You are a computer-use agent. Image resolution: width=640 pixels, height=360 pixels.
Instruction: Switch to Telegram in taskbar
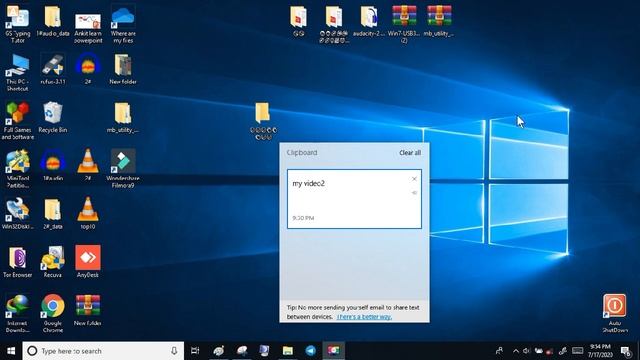point(311,351)
